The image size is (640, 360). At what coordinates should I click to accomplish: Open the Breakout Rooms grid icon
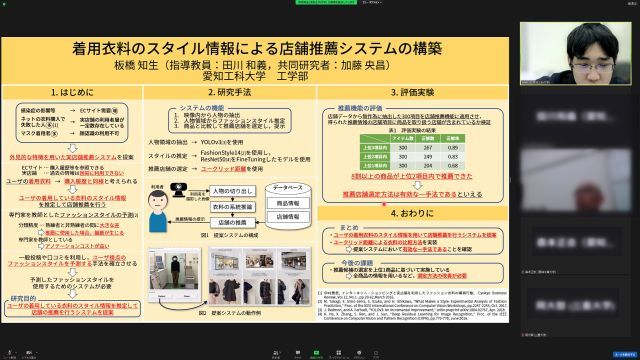(338, 353)
